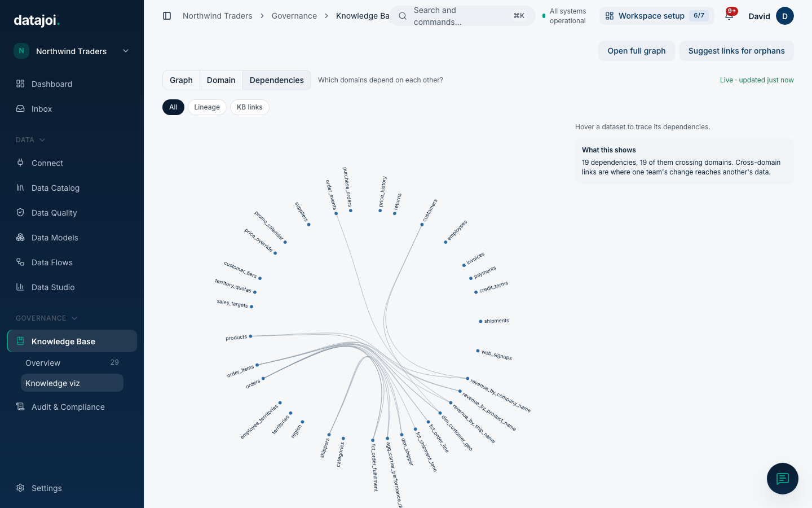Click the customers node in the graph
Image resolution: width=812 pixels, height=508 pixels.
[x=422, y=225]
